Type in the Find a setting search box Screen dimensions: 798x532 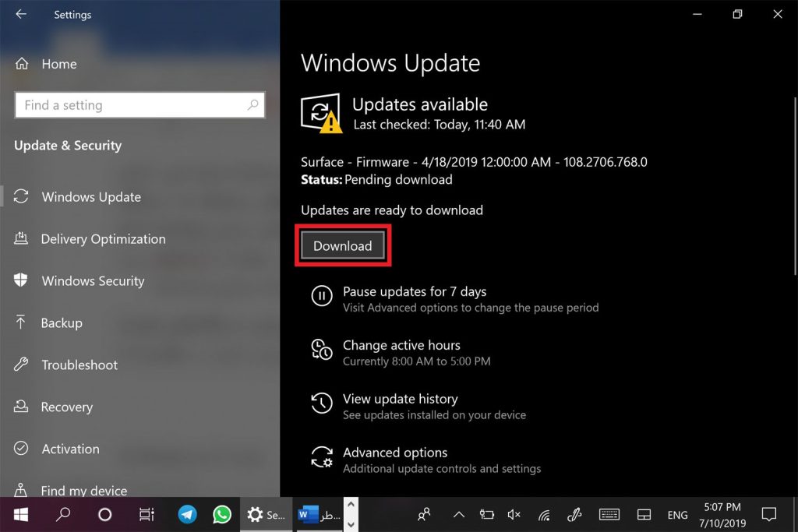[132, 105]
